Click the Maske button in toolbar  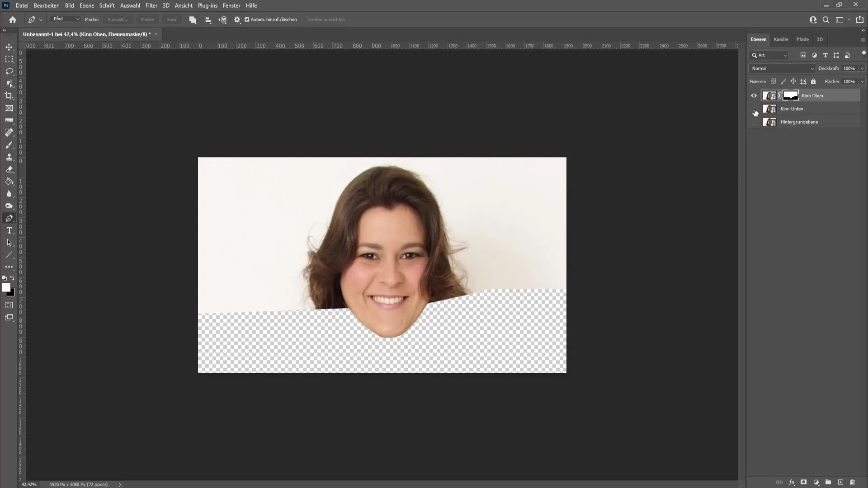click(x=147, y=19)
